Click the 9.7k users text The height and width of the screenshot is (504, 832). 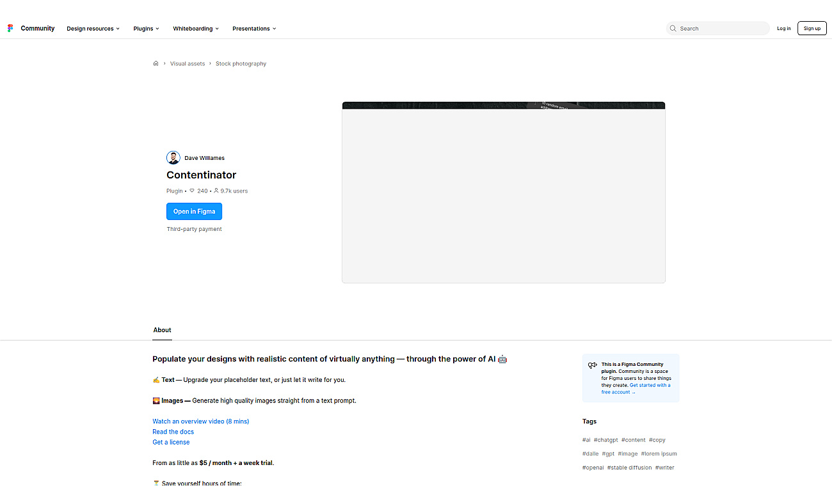click(234, 191)
